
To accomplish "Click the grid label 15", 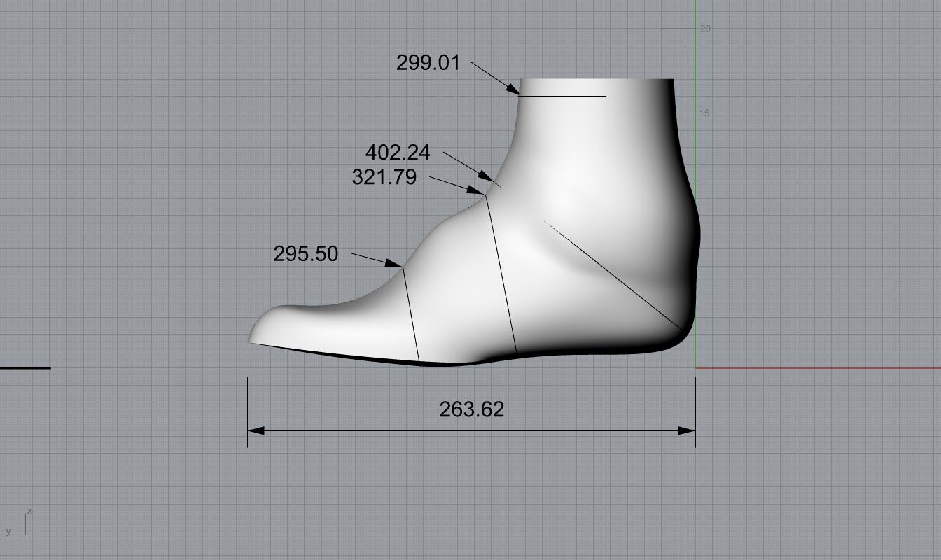I will [x=704, y=113].
